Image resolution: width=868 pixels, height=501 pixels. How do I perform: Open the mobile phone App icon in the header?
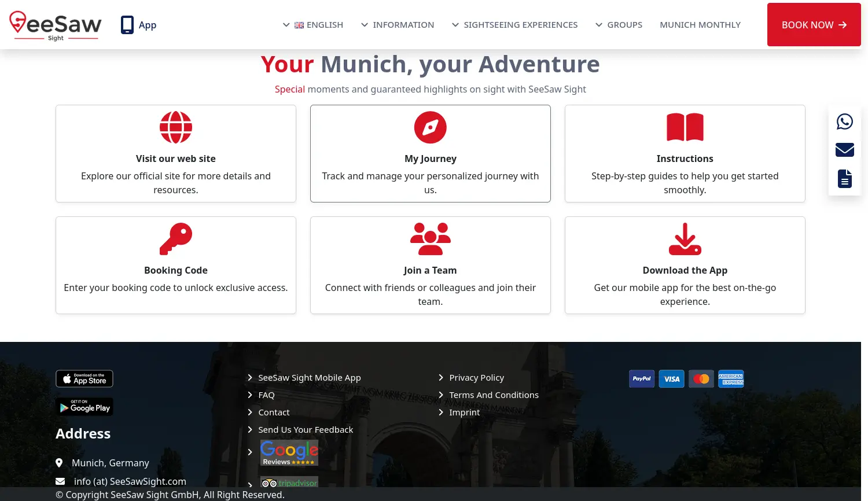(x=127, y=24)
